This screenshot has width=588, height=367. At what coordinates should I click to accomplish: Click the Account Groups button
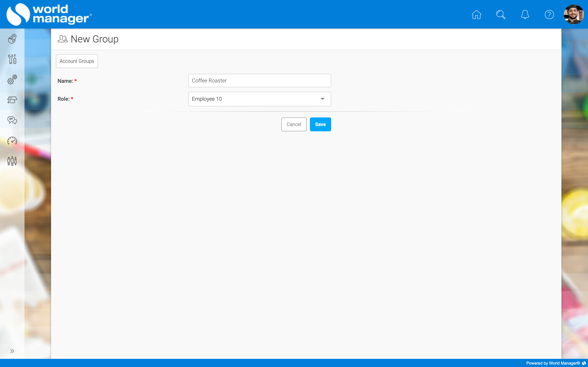[77, 61]
